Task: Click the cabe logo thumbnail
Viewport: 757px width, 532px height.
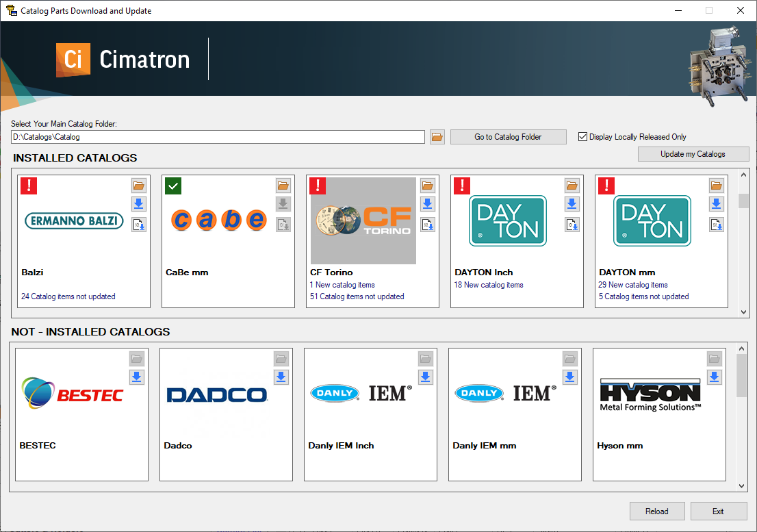Action: coord(219,220)
